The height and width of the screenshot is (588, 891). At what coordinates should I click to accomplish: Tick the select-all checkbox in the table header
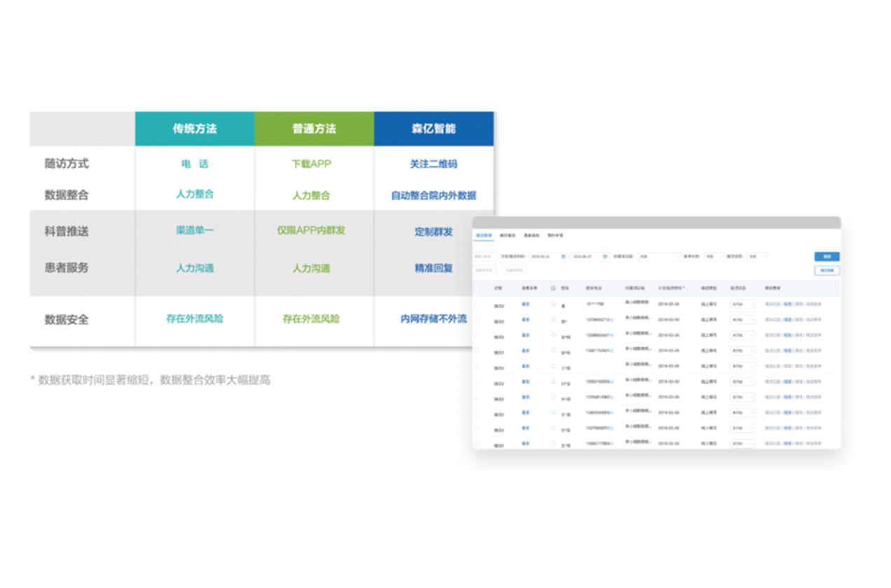tap(477, 288)
